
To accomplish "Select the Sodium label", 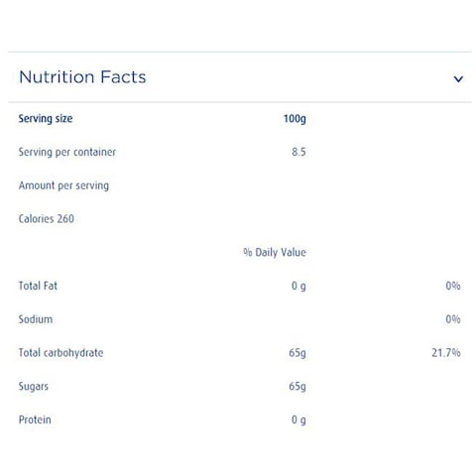I will [x=36, y=319].
